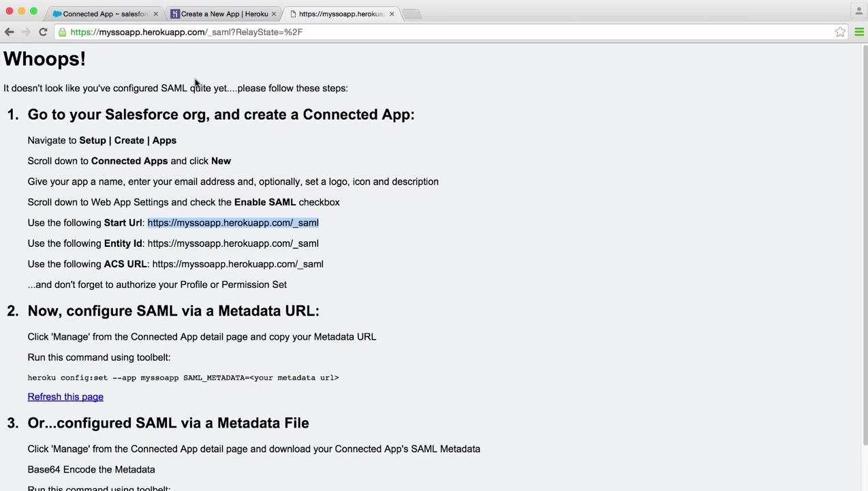Click the Entity Id URL text
The image size is (868, 491).
click(x=233, y=243)
